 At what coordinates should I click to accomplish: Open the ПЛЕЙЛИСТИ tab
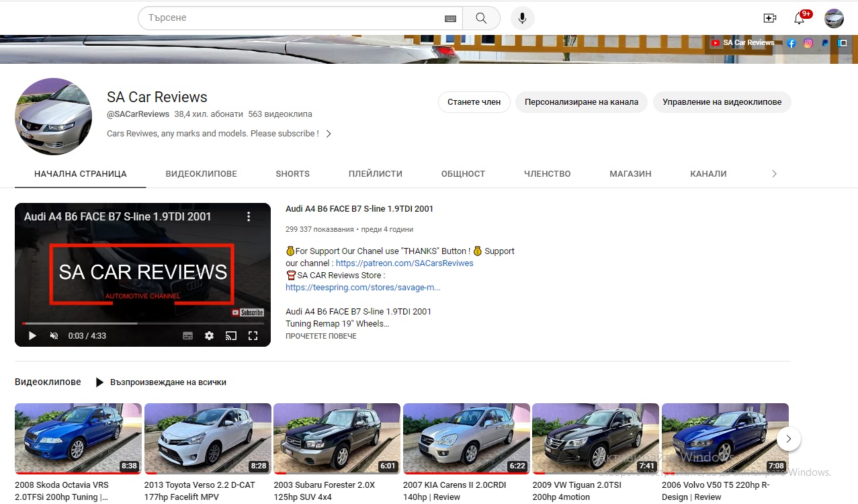click(375, 173)
